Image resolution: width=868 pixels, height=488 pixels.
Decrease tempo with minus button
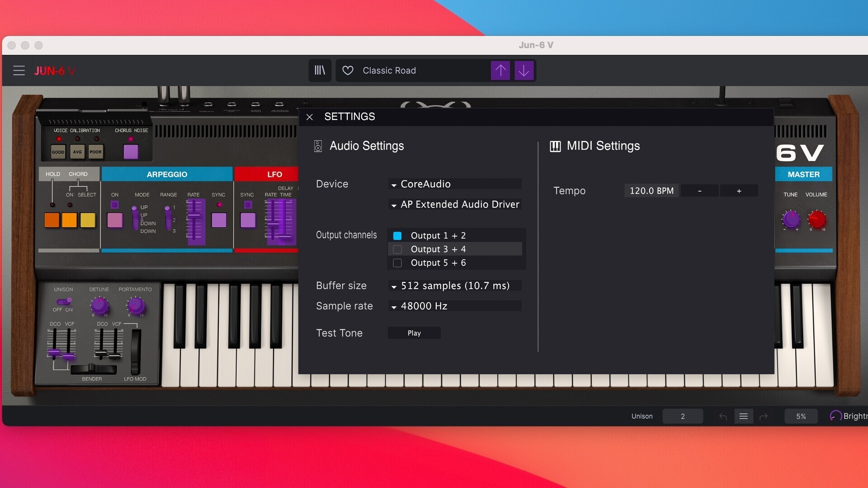click(700, 191)
